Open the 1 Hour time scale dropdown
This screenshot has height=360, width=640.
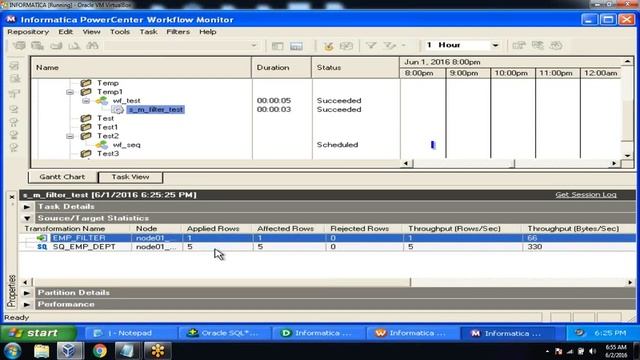pyautogui.click(x=495, y=45)
